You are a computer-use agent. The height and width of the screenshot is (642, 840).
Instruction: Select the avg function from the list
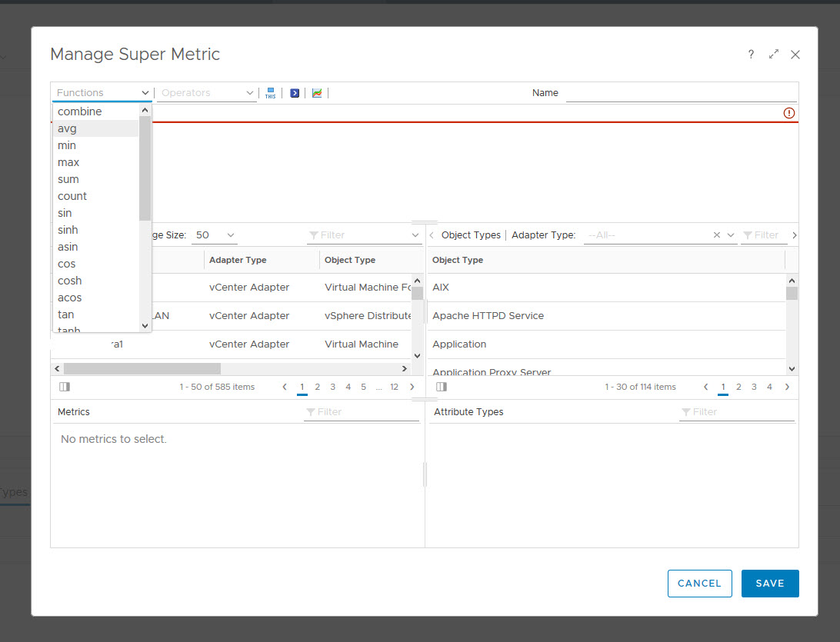point(68,128)
